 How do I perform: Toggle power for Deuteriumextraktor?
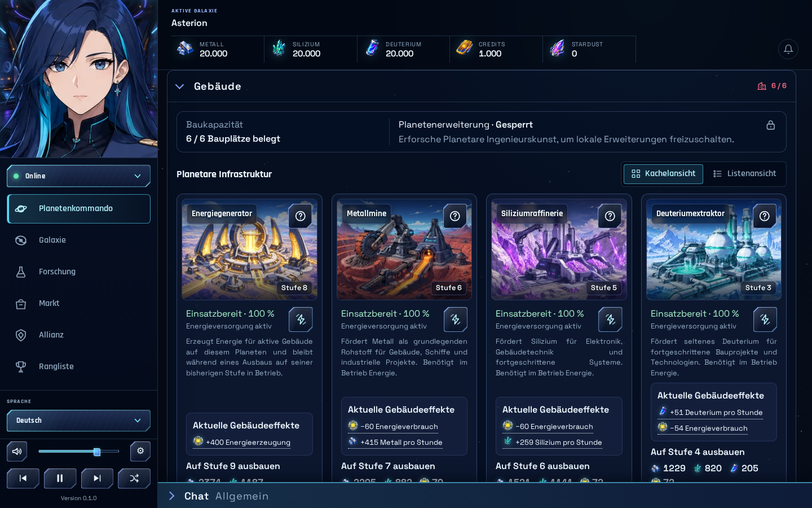click(x=765, y=319)
